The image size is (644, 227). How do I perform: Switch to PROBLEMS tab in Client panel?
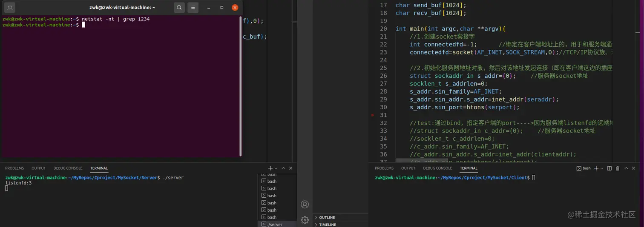pos(384,168)
